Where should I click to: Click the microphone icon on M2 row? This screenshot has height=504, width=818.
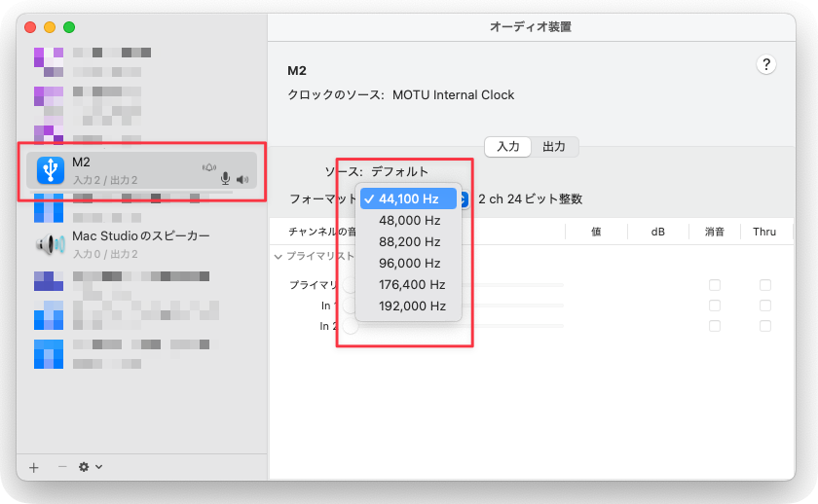[x=225, y=179]
